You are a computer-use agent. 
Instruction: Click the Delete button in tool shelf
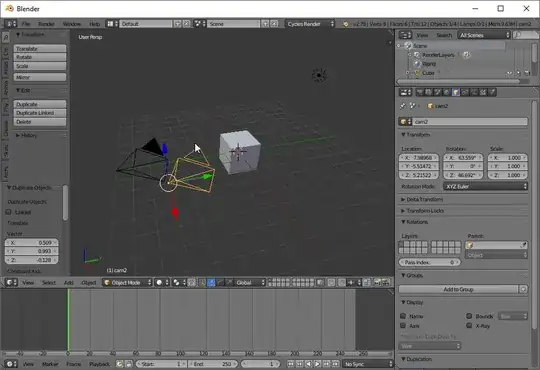(40, 122)
